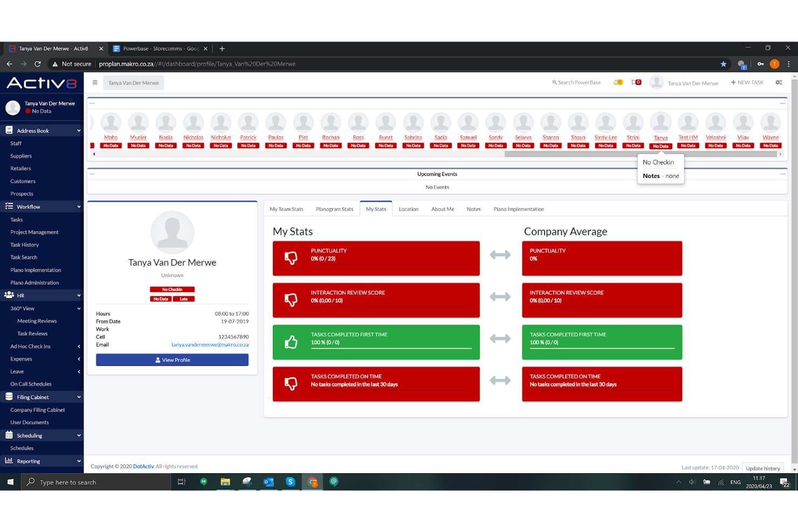Open the Filing Cabinet icon

(9, 397)
